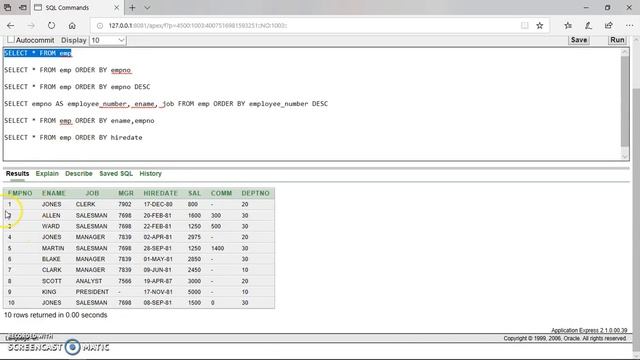
Task: Click the Run button
Action: tap(617, 40)
